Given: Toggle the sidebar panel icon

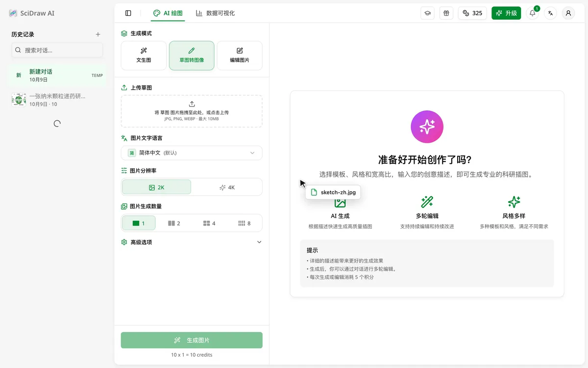Looking at the screenshot, I should coord(128,13).
